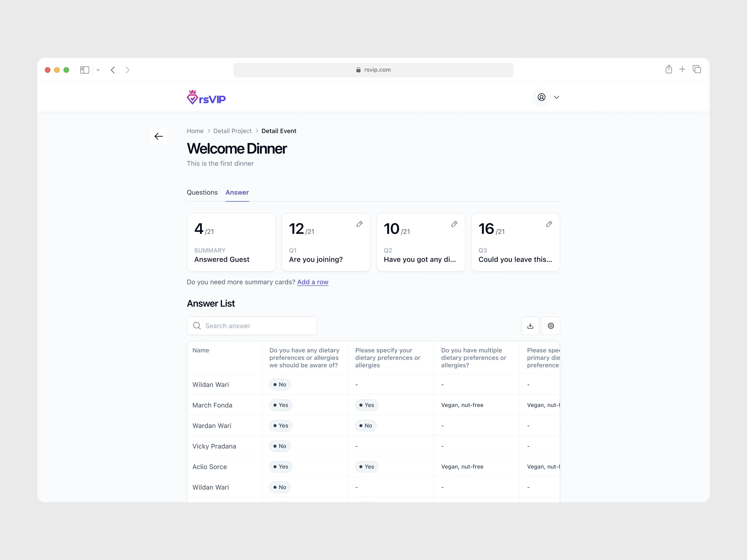Viewport: 747px width, 560px height.
Task: Select the Answer tab
Action: (237, 192)
